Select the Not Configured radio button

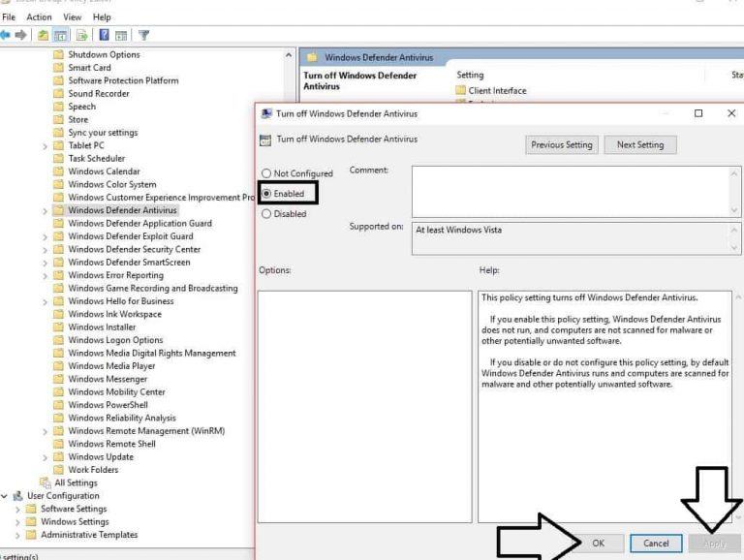pos(266,173)
